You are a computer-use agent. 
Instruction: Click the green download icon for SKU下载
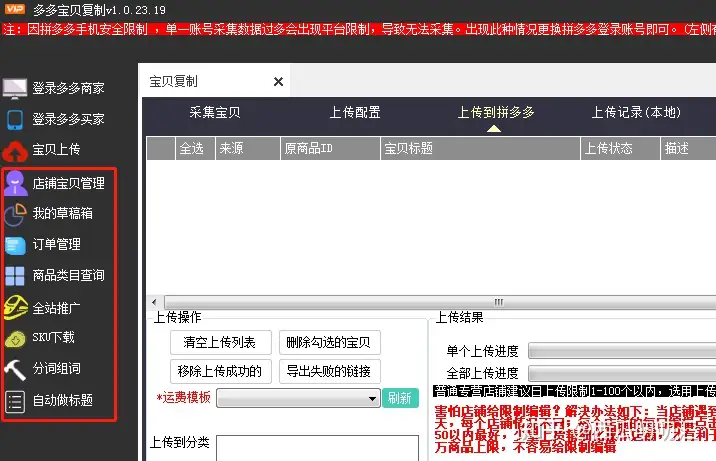point(15,339)
